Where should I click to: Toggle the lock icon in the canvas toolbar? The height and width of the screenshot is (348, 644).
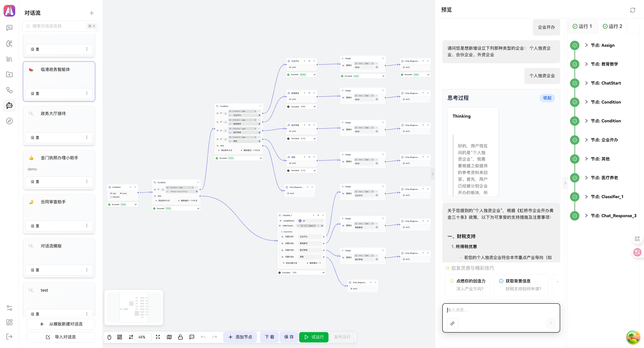click(x=180, y=337)
